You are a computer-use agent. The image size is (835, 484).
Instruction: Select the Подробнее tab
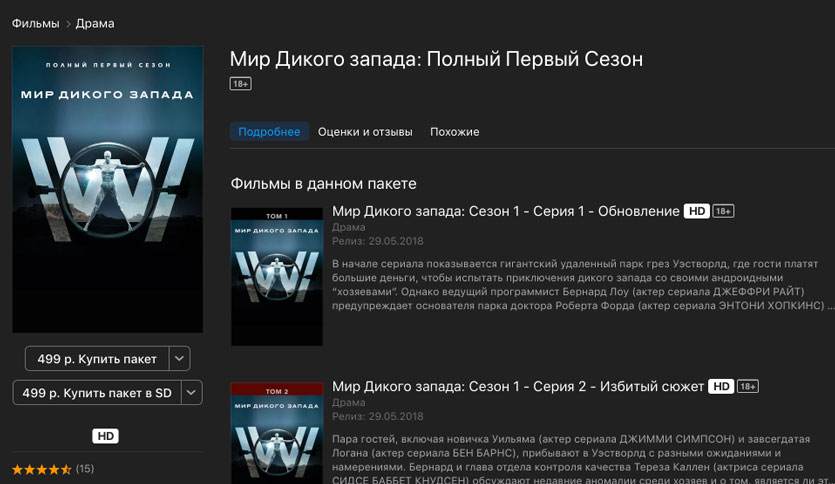click(269, 132)
